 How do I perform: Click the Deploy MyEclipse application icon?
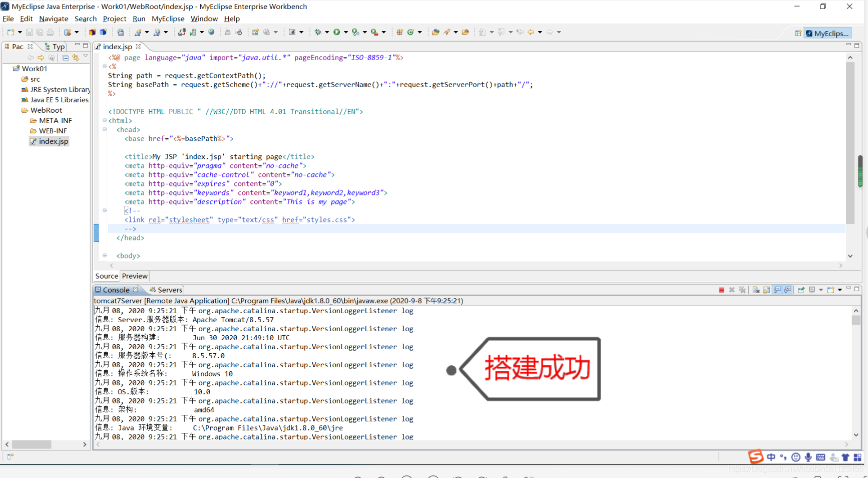point(182,32)
